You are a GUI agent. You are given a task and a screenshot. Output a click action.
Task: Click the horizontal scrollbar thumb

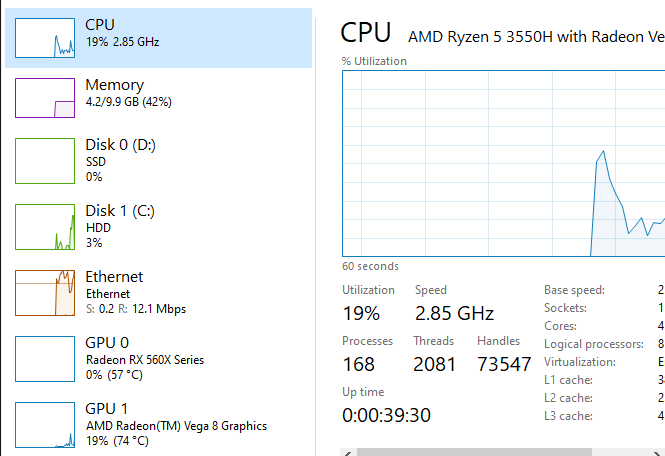pyautogui.click(x=474, y=453)
